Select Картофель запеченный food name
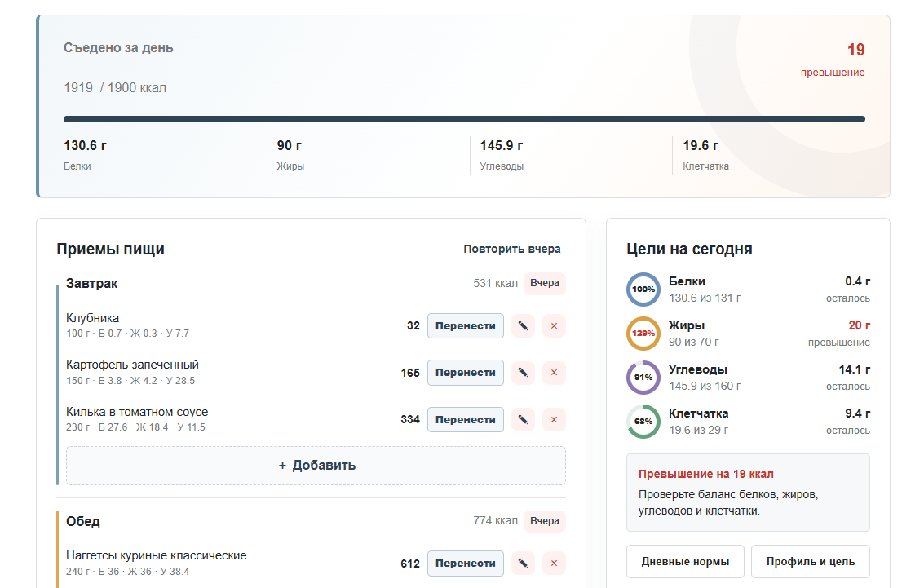 click(x=133, y=365)
